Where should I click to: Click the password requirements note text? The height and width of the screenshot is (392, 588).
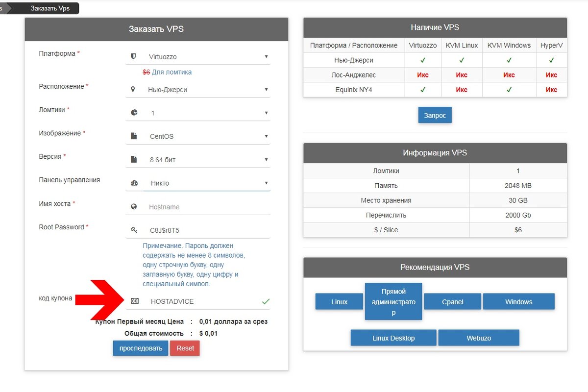click(x=194, y=265)
